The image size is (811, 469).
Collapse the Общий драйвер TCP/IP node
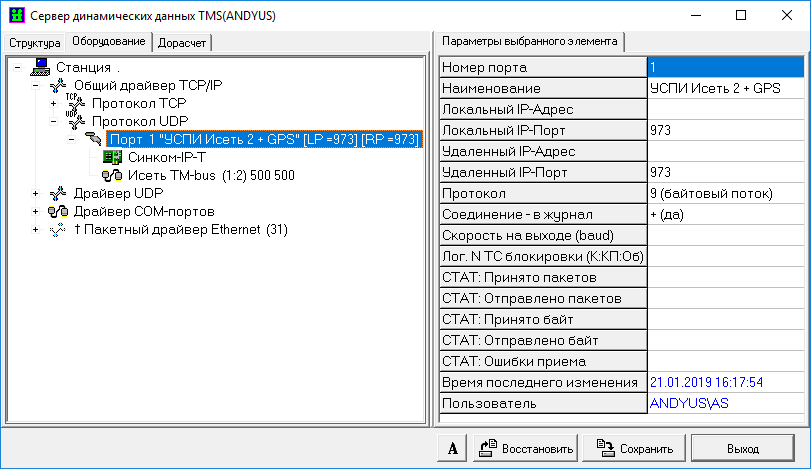36,85
